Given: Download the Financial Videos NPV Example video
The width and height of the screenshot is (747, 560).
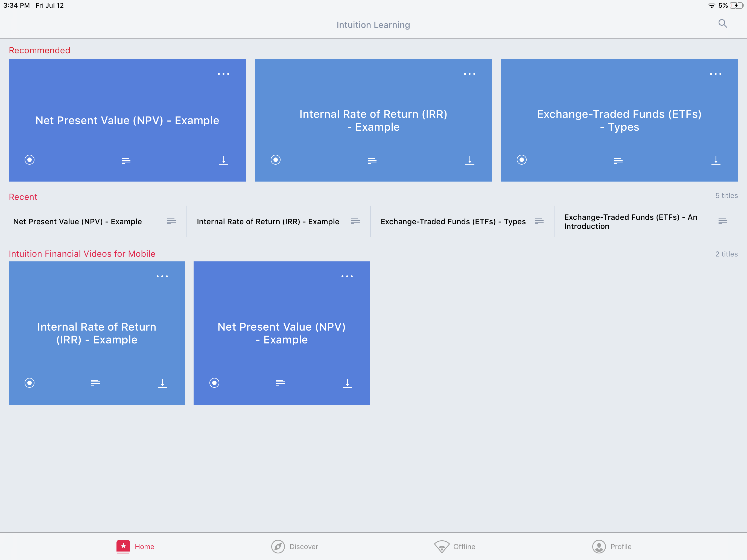Looking at the screenshot, I should [347, 383].
